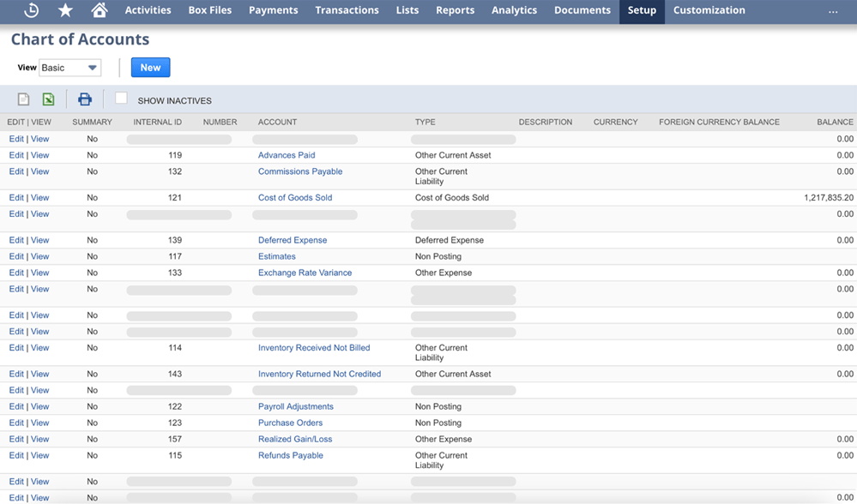The image size is (857, 504).
Task: Sort by Foreign Currency Balance column header
Action: click(719, 123)
